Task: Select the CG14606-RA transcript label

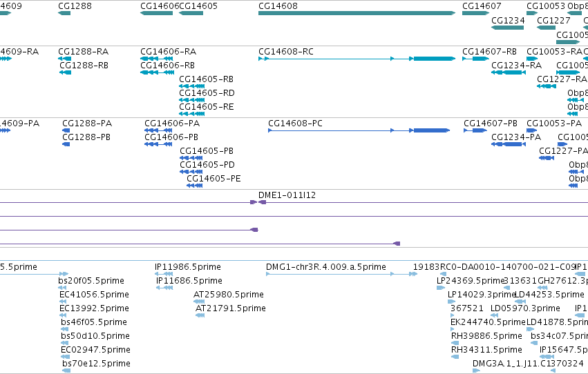Action: [x=169, y=52]
